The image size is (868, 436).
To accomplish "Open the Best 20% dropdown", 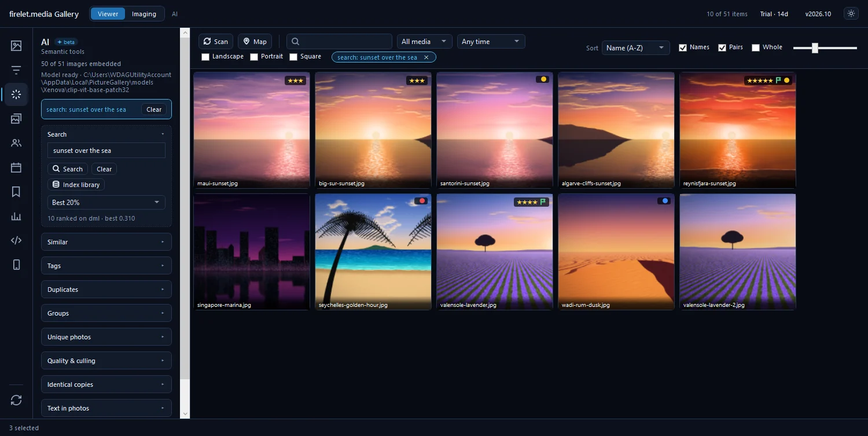I will (x=106, y=203).
